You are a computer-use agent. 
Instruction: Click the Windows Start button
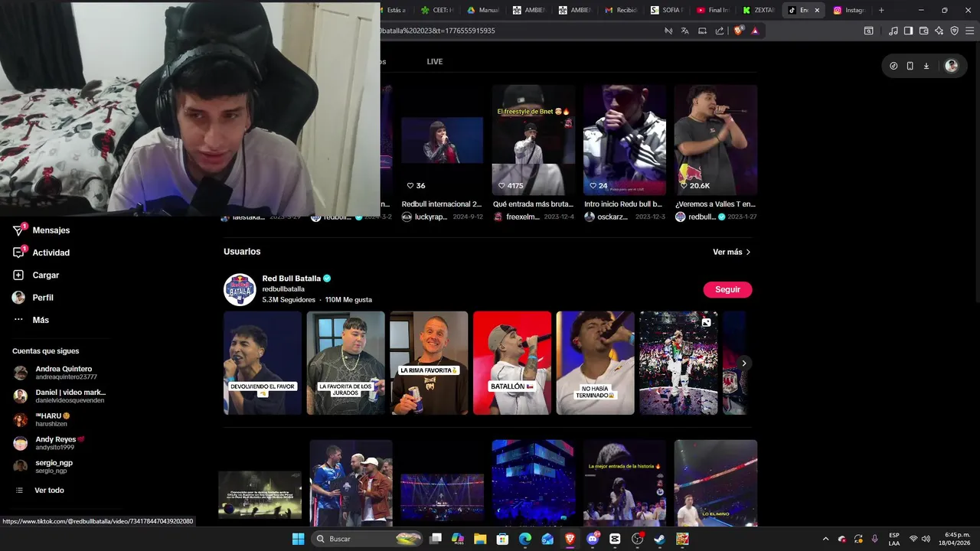298,539
